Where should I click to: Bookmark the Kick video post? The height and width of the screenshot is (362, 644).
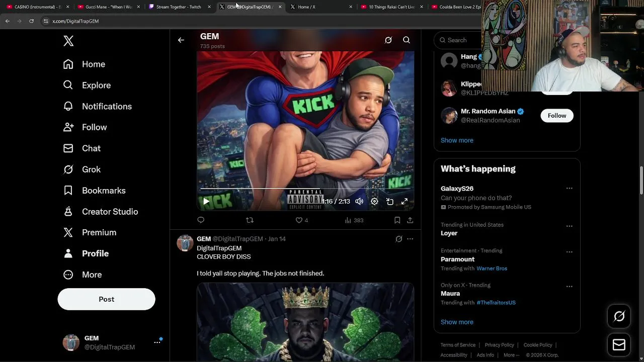tap(397, 220)
